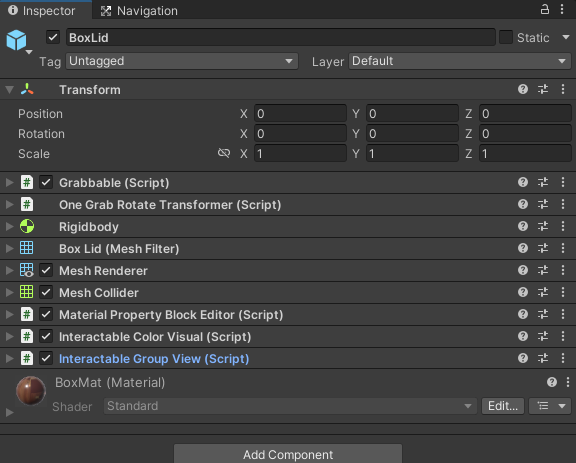Click the Mesh Renderer icon
This screenshot has height=463, width=576.
pos(26,270)
